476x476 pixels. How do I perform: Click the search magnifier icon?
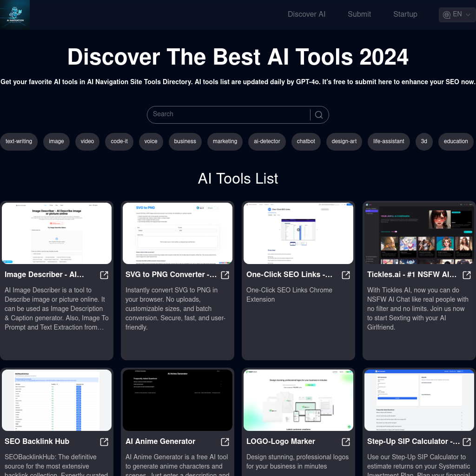[x=319, y=115]
